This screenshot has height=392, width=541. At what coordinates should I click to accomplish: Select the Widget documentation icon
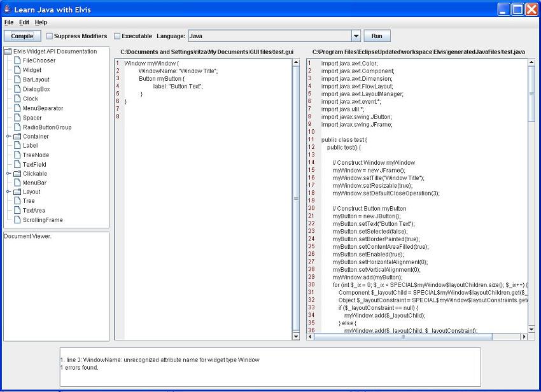point(18,69)
